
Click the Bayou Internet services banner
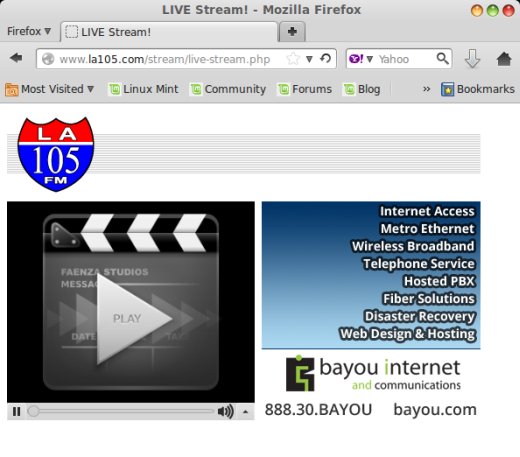point(371,275)
